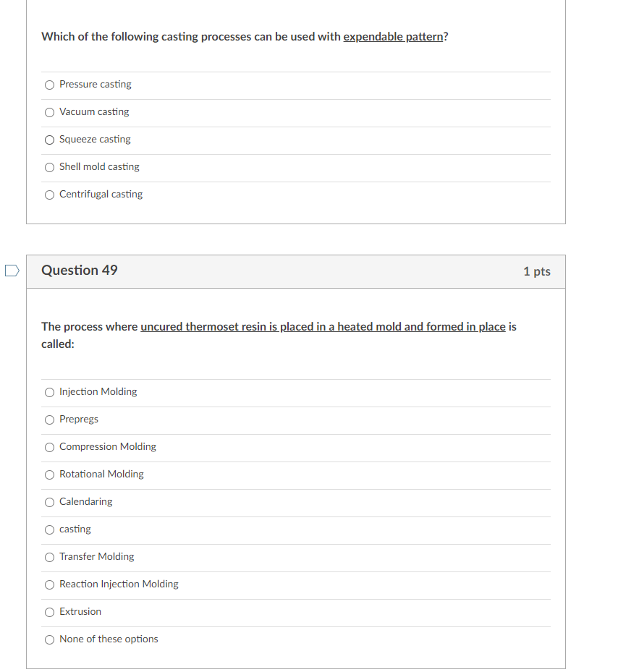Select the Extrusion answer
Screen dimensions: 618x672
pos(49,612)
